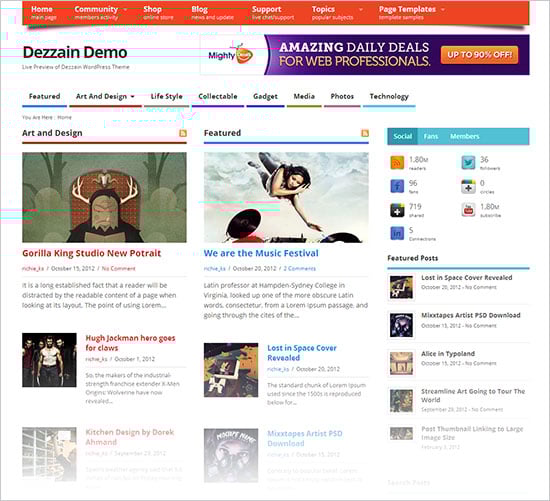
Task: Select the Photos category
Action: point(342,96)
